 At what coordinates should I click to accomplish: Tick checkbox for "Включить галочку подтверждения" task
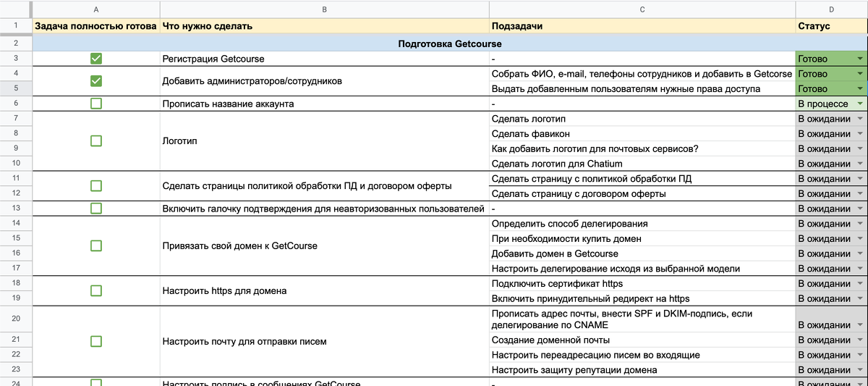click(x=96, y=209)
